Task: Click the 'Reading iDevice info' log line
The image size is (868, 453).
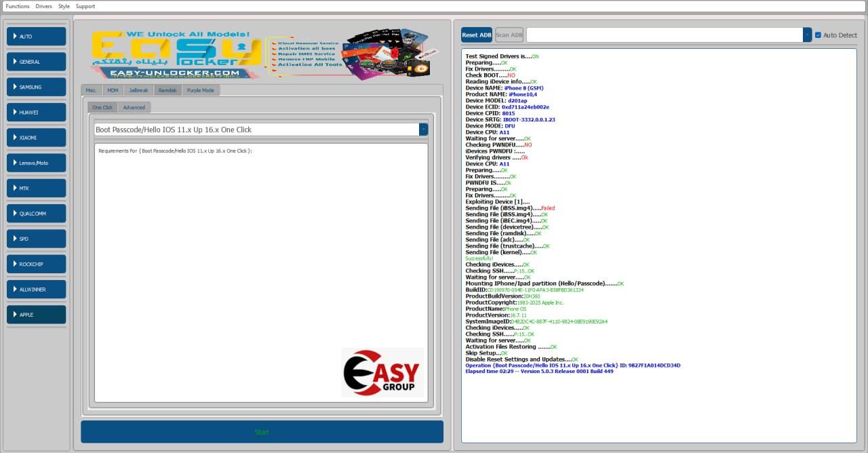Action: 501,81
